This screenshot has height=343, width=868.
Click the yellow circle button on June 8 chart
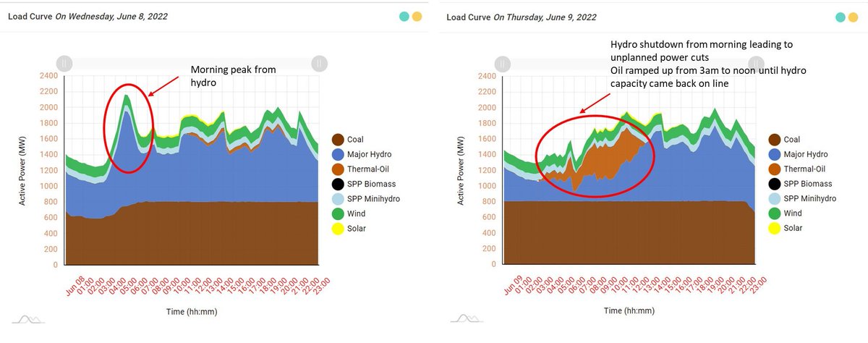[417, 17]
